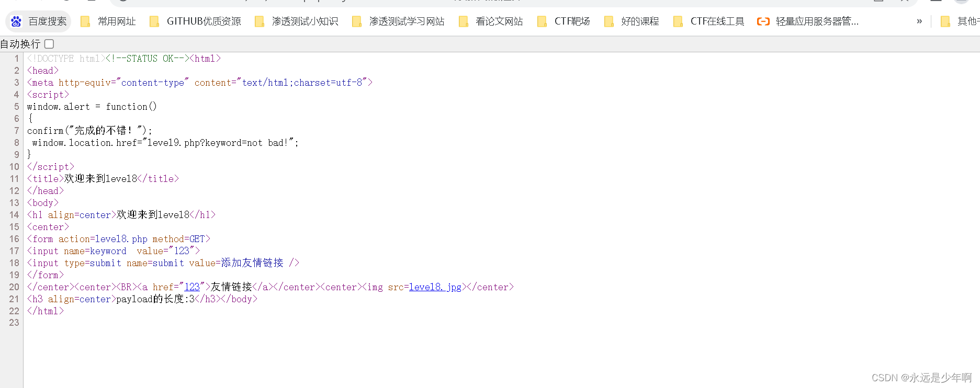The width and height of the screenshot is (980, 388).
Task: Toggle the 自动换行 line wrap checkbox
Action: click(49, 44)
